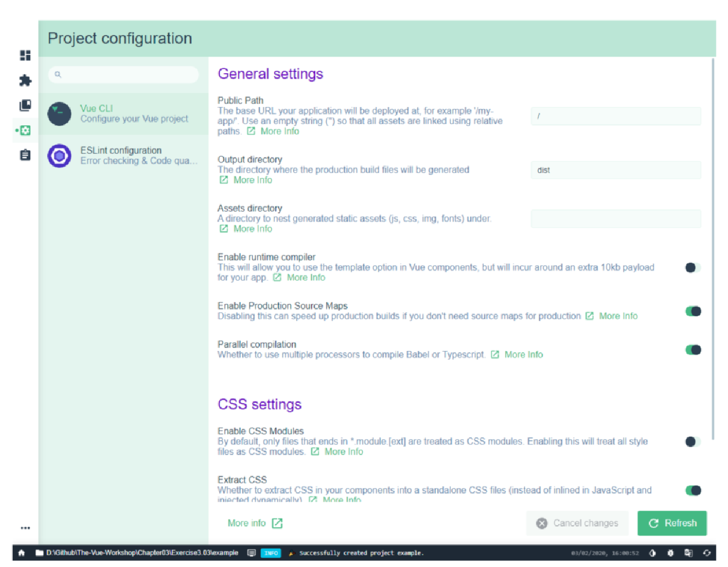Click the configuration search field
The height and width of the screenshot is (567, 728).
pyautogui.click(x=124, y=74)
